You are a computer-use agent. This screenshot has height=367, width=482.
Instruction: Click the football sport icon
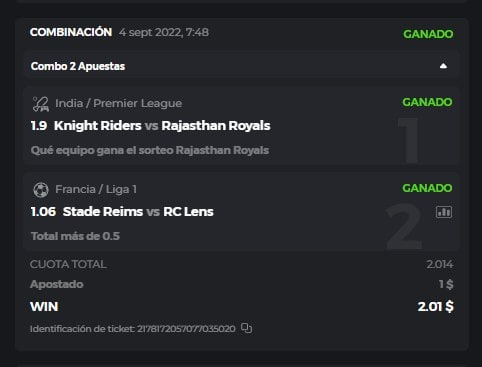pos(41,190)
